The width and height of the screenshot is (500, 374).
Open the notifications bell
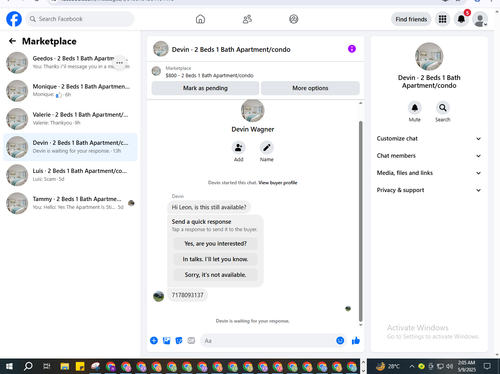point(461,19)
